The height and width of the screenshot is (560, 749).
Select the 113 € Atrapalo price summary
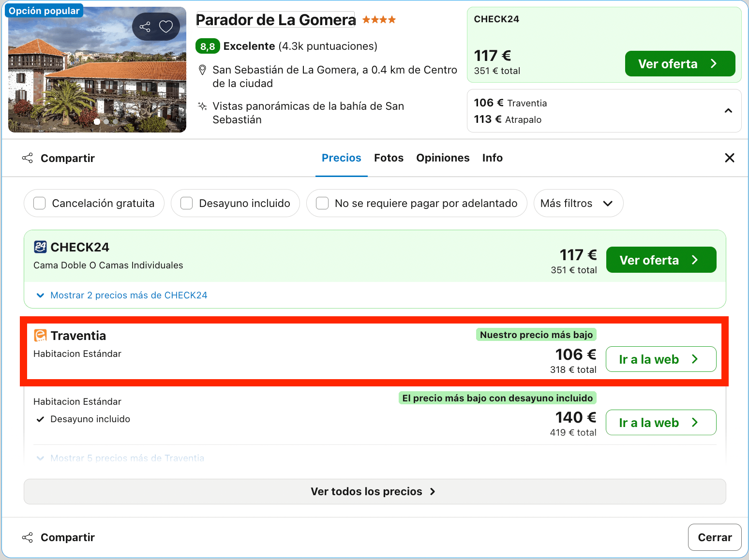point(508,119)
